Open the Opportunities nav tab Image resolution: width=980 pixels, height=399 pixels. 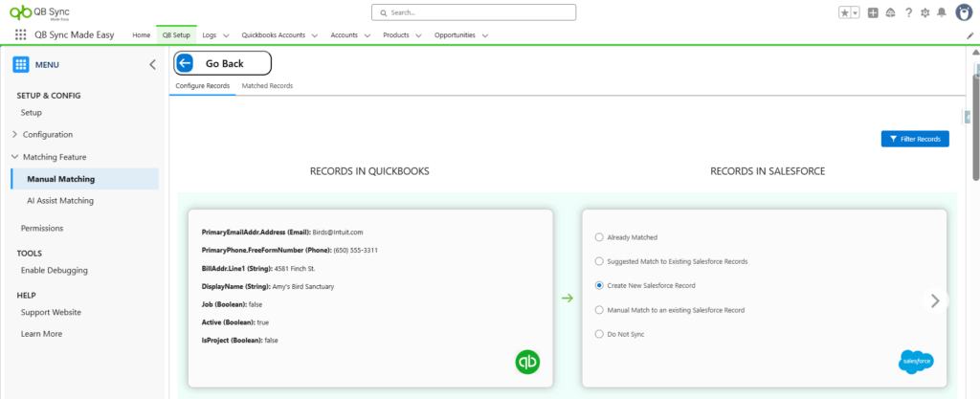[455, 35]
